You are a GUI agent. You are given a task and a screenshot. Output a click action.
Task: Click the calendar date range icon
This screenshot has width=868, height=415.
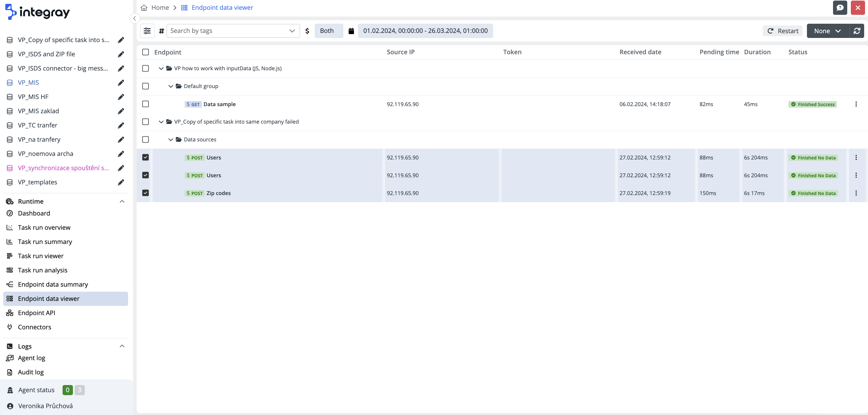351,31
